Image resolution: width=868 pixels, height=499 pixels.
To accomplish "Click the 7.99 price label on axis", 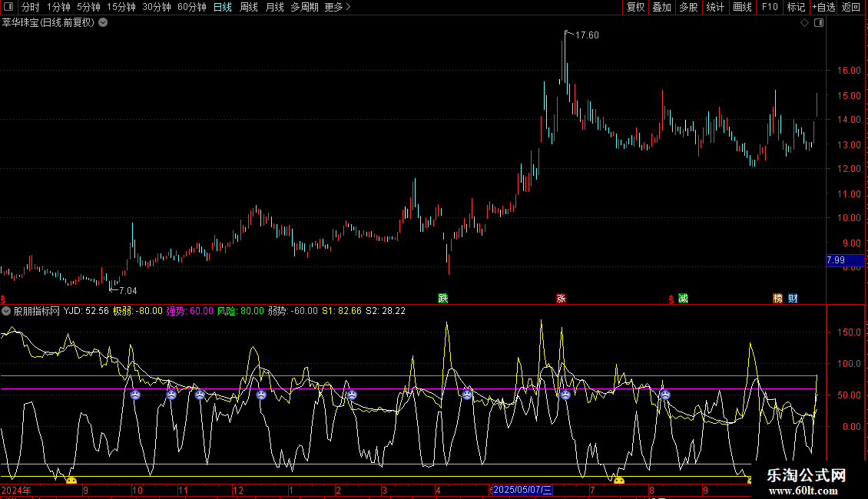I will coord(835,261).
